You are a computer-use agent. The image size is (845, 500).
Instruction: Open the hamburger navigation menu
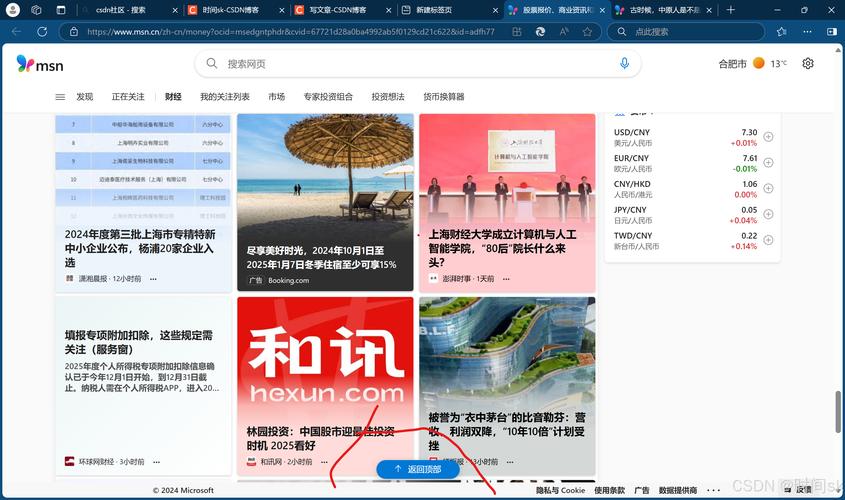[x=60, y=97]
